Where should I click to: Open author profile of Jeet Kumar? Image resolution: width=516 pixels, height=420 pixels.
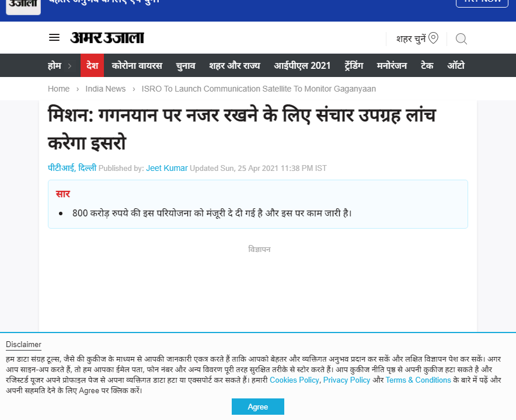click(167, 168)
